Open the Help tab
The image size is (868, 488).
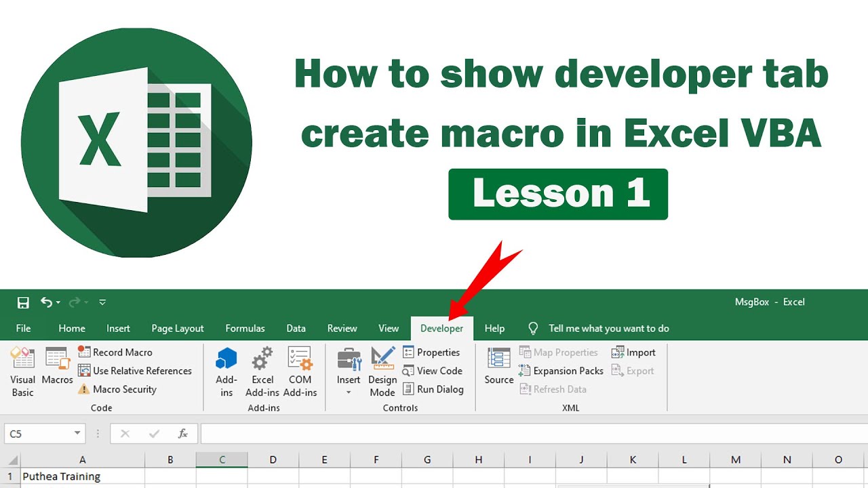coord(495,328)
